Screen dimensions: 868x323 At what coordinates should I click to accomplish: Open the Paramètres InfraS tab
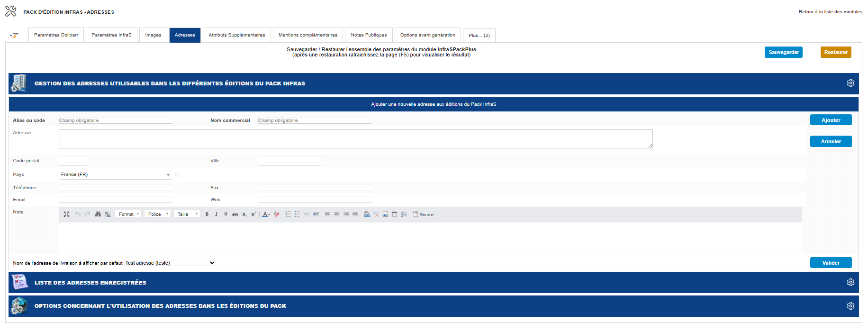(111, 35)
